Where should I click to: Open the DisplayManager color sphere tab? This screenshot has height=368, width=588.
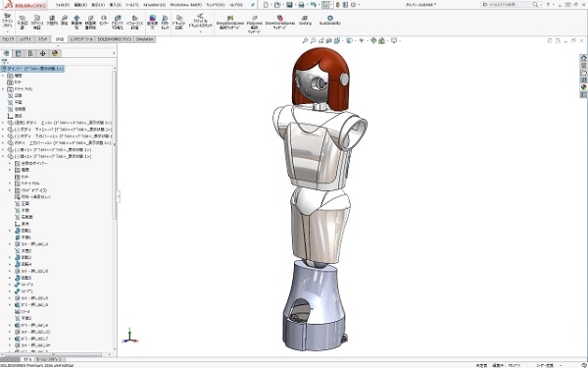click(55, 53)
